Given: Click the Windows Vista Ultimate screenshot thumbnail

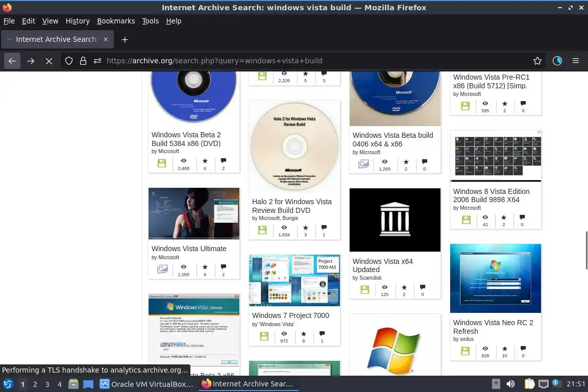Looking at the screenshot, I should click(x=194, y=213).
